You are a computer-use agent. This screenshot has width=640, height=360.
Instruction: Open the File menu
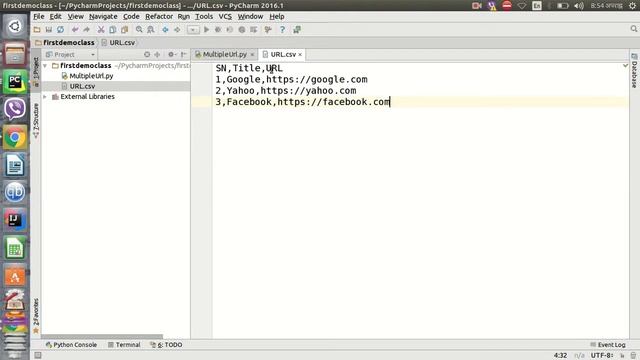(x=39, y=16)
